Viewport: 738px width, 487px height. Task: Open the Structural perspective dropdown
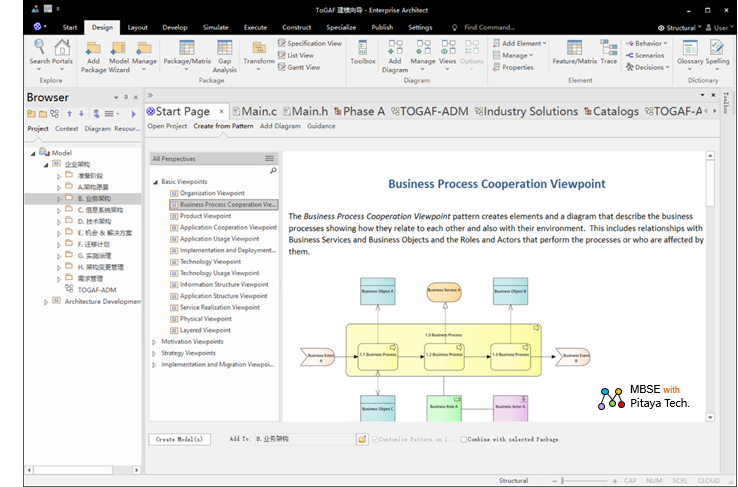679,28
